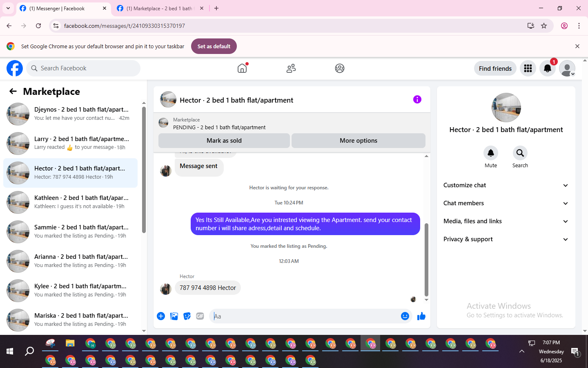Click the More options button
588x368 pixels.
tap(359, 141)
